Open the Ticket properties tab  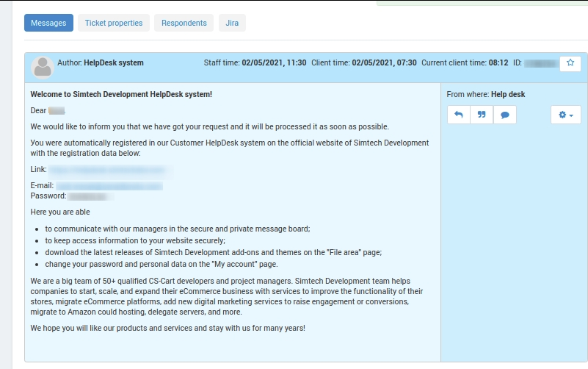pyautogui.click(x=114, y=23)
